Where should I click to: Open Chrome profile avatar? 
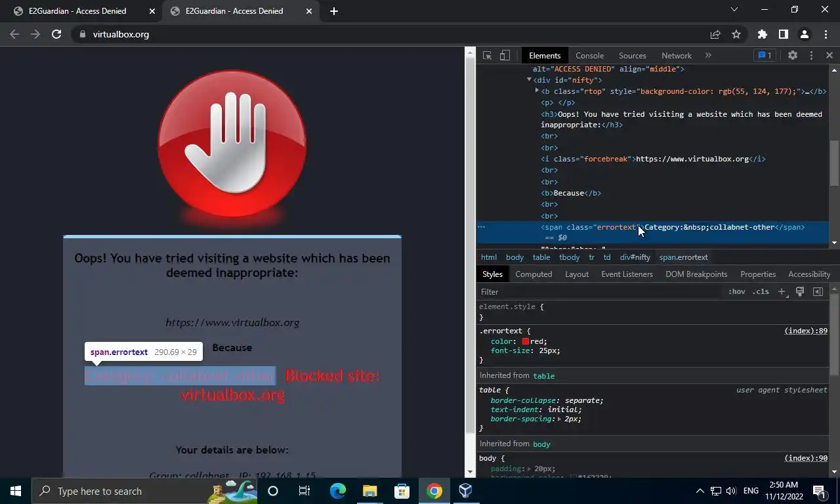(804, 34)
